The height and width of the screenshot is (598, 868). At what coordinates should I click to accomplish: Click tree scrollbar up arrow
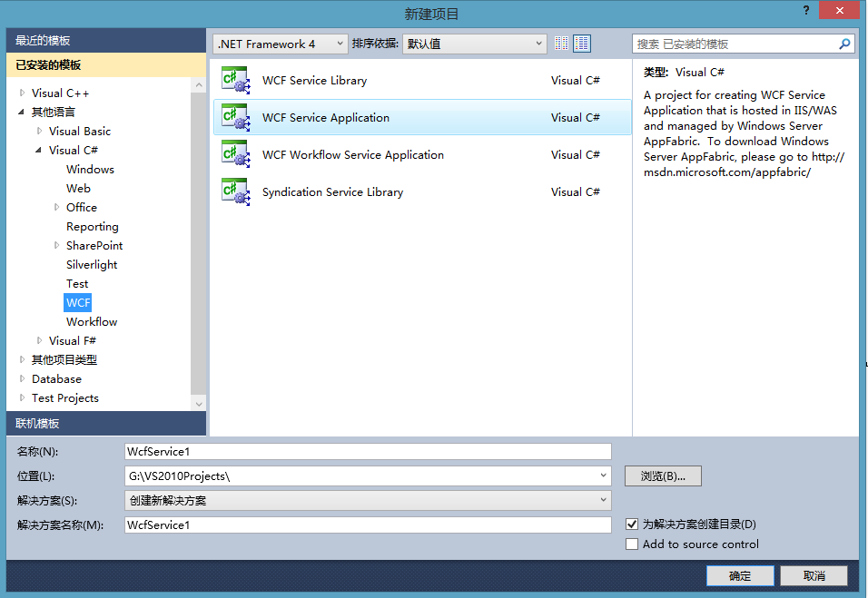(199, 84)
